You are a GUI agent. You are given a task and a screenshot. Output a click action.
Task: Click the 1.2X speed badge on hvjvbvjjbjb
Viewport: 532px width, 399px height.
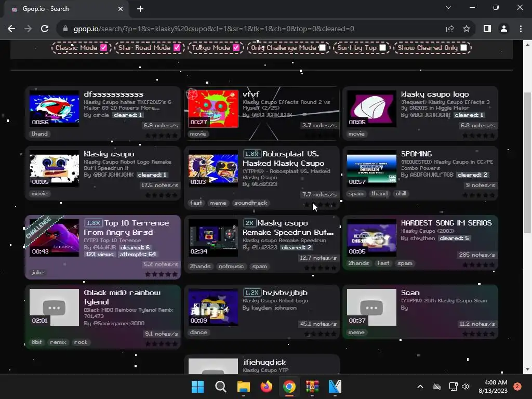251,292
